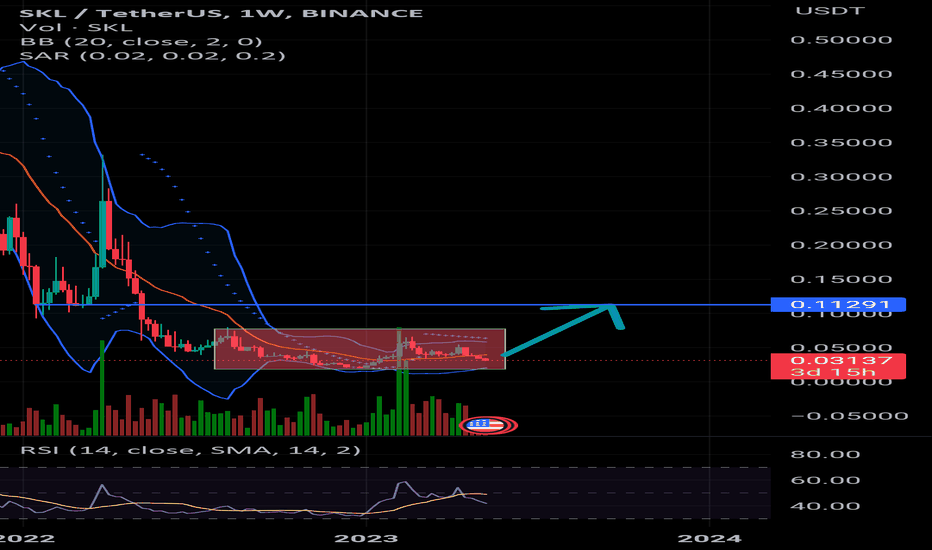Select the blue horizontal line at 0.11291
The width and height of the screenshot is (932, 550).
tap(403, 305)
